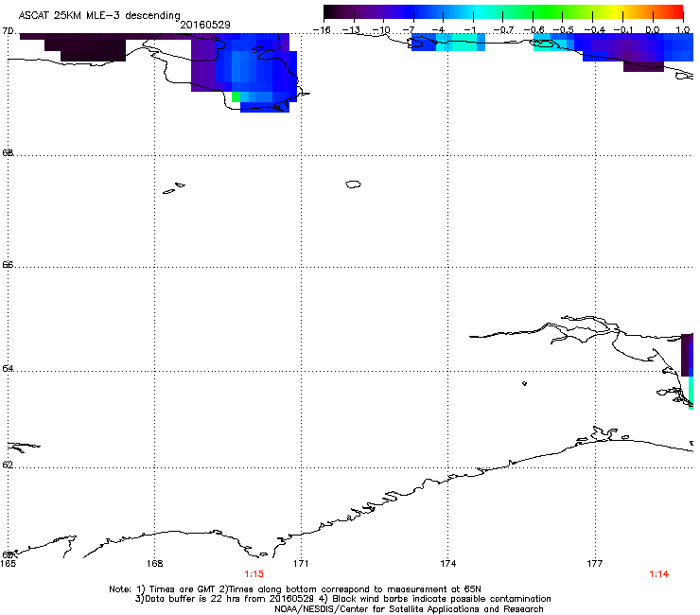Image resolution: width=700 pixels, height=615 pixels.
Task: Click the longitude label 168
Action: coord(154,564)
